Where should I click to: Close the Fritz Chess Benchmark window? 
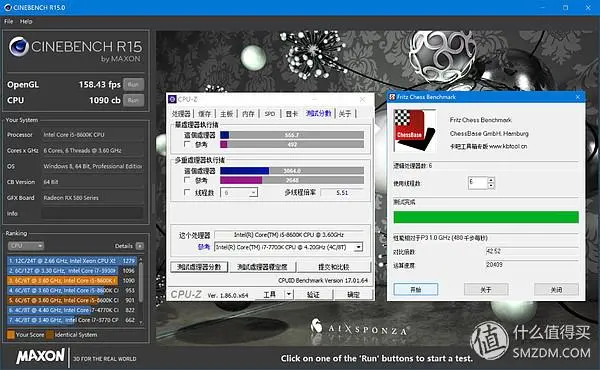pos(578,97)
